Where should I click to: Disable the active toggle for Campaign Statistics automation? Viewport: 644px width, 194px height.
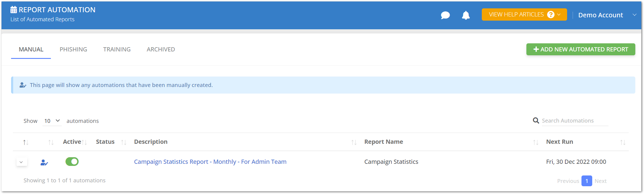[x=72, y=161]
